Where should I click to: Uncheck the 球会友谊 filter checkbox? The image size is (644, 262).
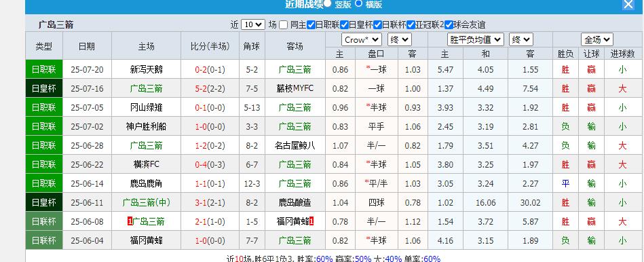[x=449, y=24]
